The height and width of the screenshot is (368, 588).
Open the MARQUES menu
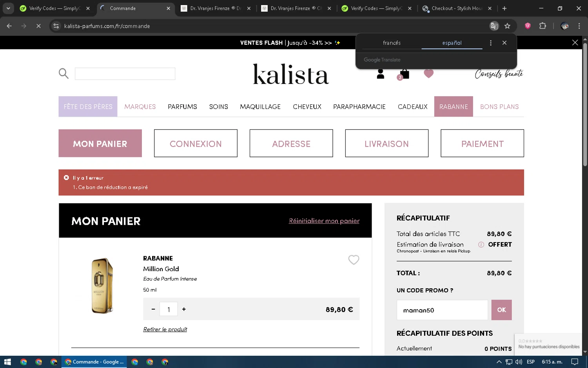coord(140,107)
